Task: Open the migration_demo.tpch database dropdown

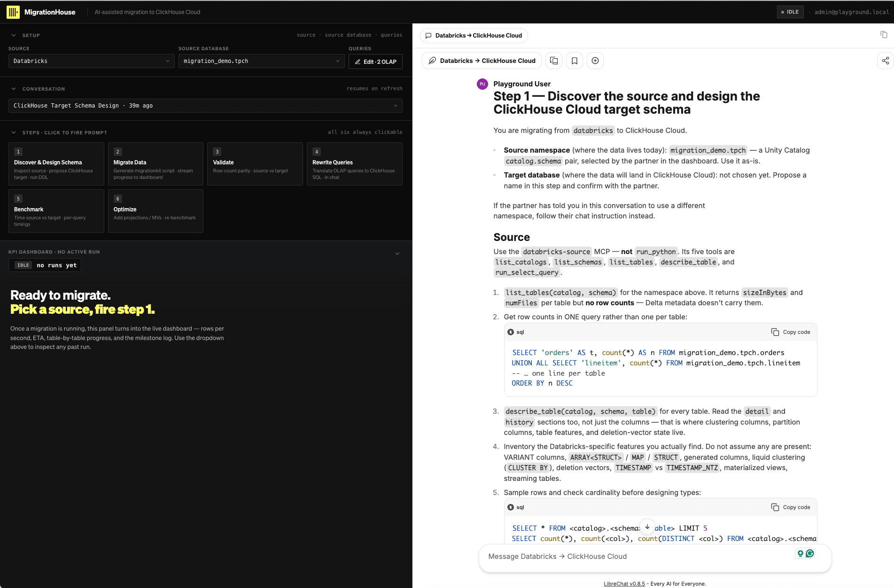Action: (x=261, y=61)
